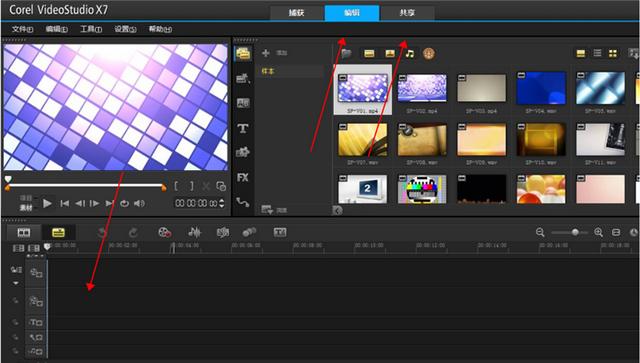Image resolution: width=640 pixels, height=363 pixels.
Task: Switch to Storyboard view
Action: [24, 232]
